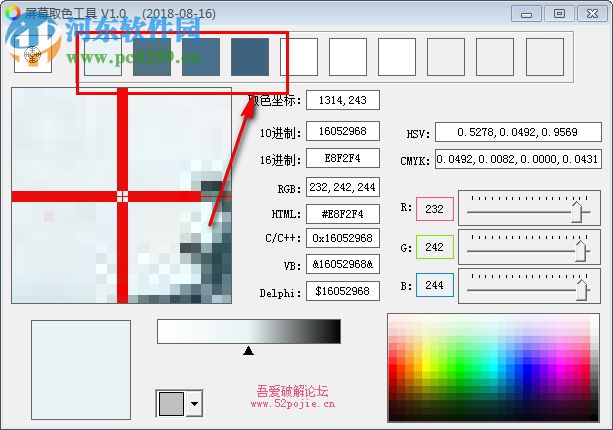
Task: Click the Delphi field $16052968
Action: [343, 291]
